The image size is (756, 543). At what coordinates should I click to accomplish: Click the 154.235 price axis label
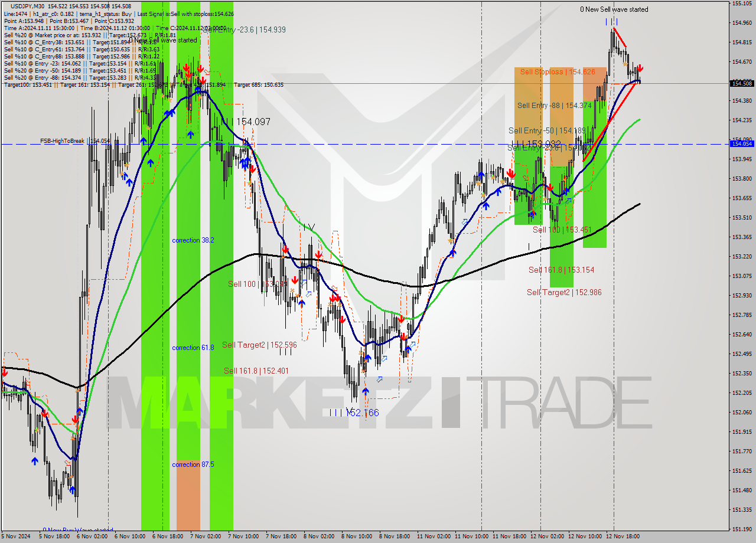point(742,120)
